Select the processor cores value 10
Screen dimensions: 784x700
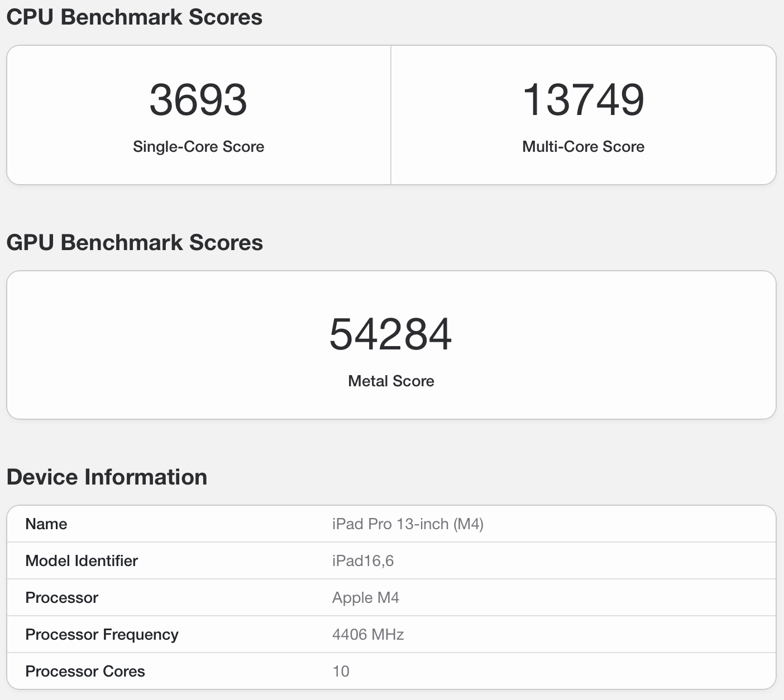click(341, 672)
